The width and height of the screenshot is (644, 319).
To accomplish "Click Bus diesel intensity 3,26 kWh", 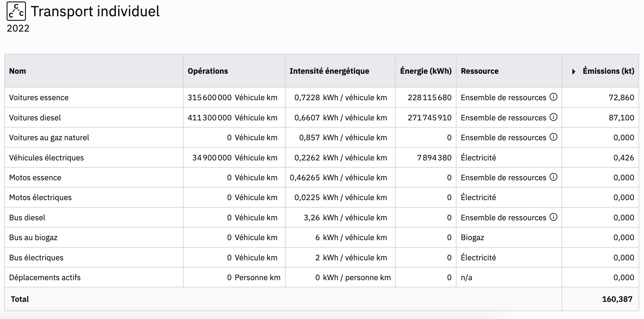I will (345, 218).
